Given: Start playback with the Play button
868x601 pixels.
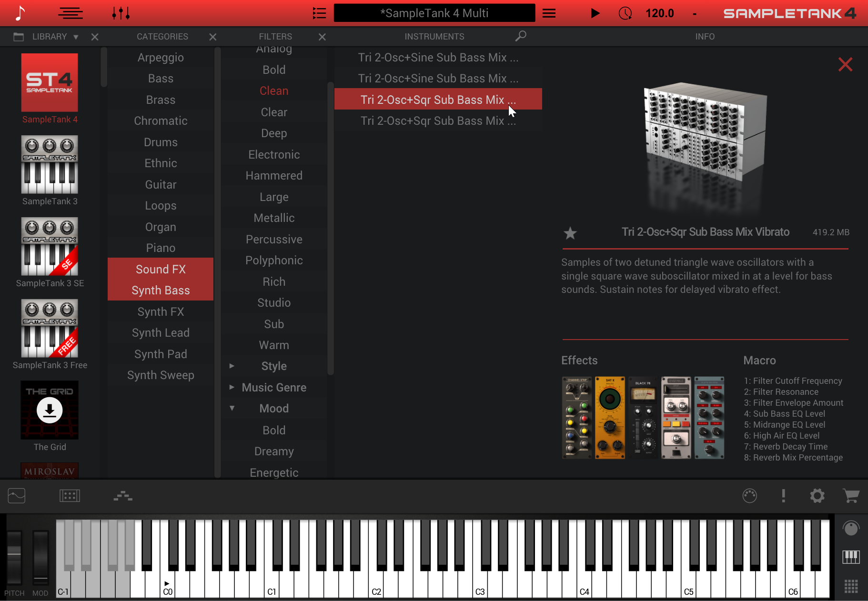Looking at the screenshot, I should 595,13.
